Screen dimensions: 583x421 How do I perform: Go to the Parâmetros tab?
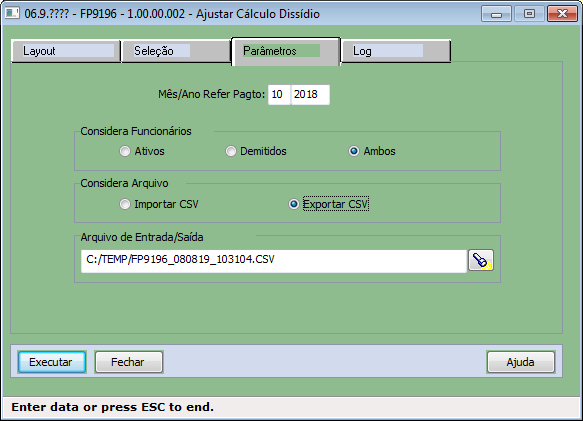coord(286,51)
